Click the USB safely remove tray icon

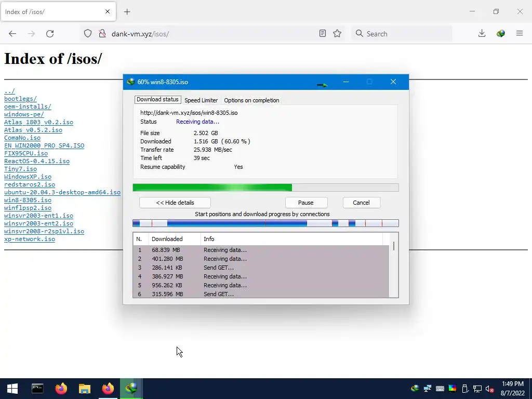[465, 389]
